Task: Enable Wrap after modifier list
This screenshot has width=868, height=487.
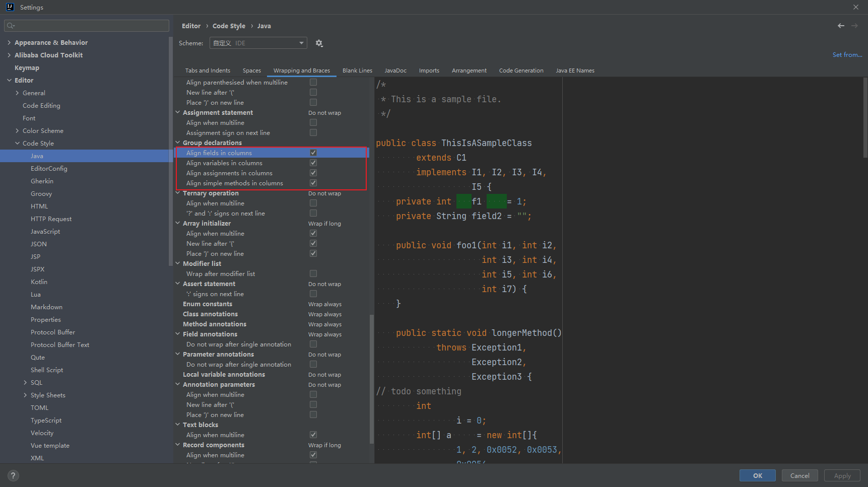Action: click(x=313, y=273)
